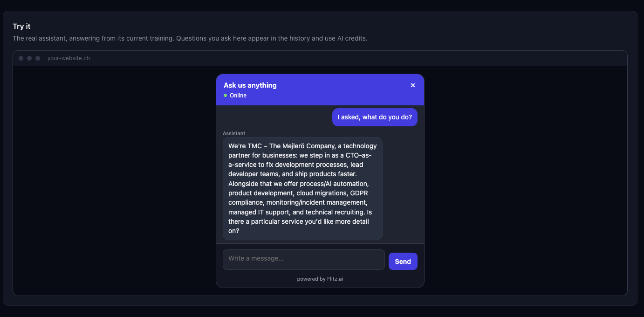Click the final word on? ending the reply
This screenshot has width=644, height=317.
(234, 231)
